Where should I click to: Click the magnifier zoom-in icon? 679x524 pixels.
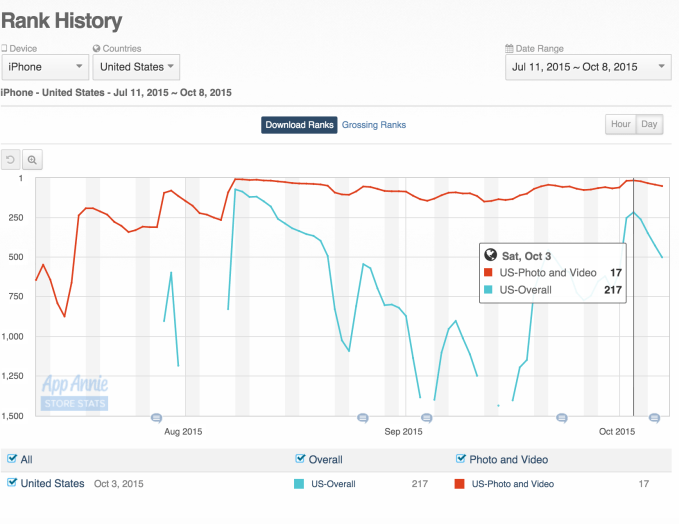(32, 159)
